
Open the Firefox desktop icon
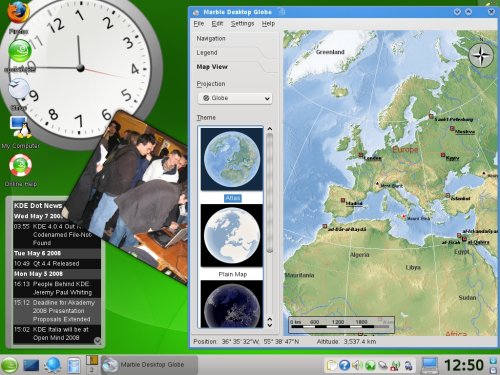[x=19, y=13]
